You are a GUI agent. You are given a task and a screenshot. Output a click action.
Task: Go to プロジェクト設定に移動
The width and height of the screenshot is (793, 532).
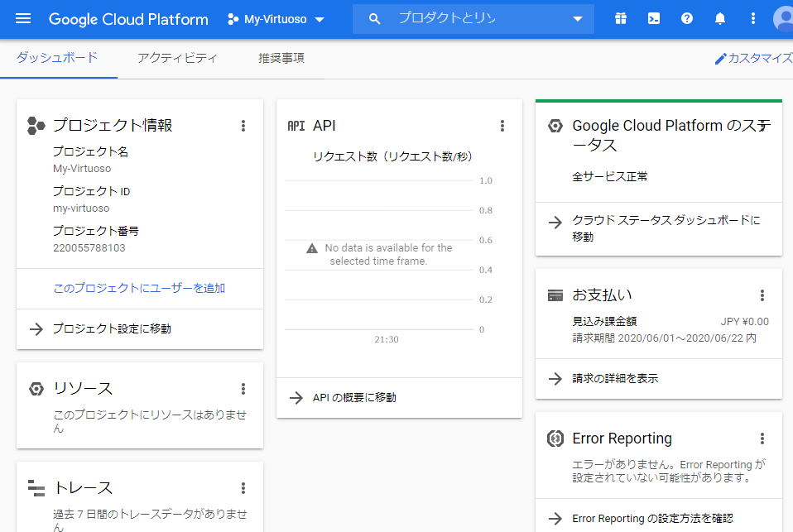coord(112,328)
